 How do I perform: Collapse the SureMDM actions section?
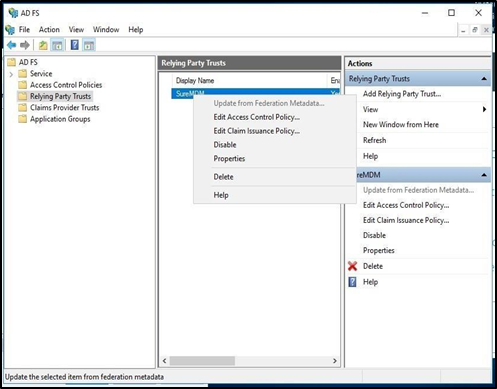[x=484, y=175]
